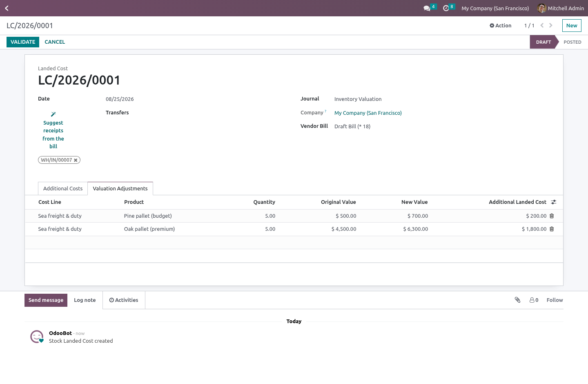Viewport: 588px width, 384px height.
Task: Sort by Additional Landed Cost column
Action: [x=517, y=202]
